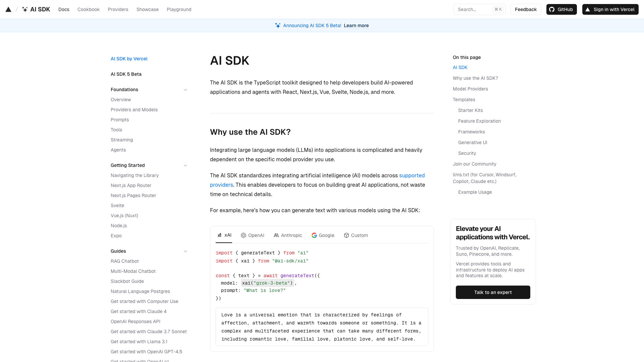Open the Cookbook menu item
Screen dimensions: 644x362
pos(89,9)
